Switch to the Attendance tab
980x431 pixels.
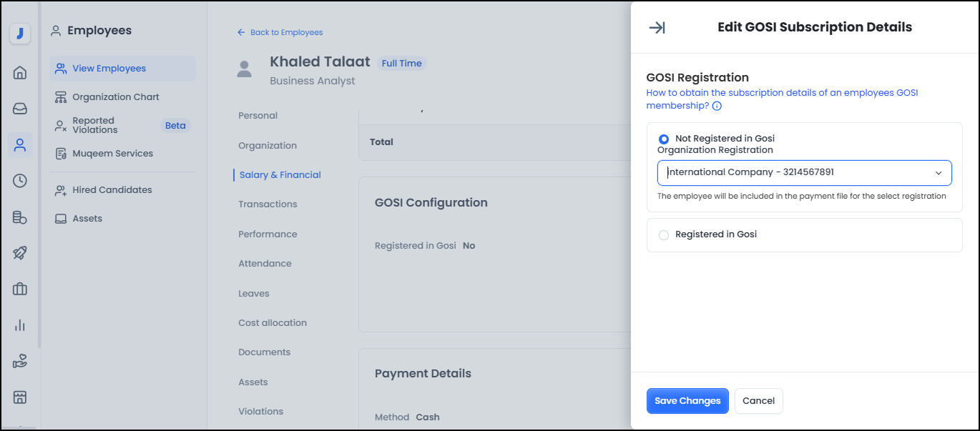[x=265, y=264]
